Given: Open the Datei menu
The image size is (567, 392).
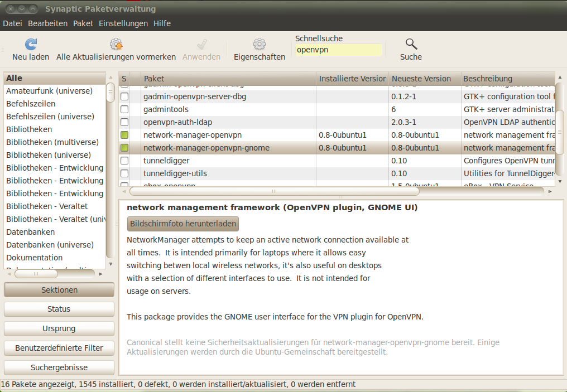Looking at the screenshot, I should click(12, 23).
